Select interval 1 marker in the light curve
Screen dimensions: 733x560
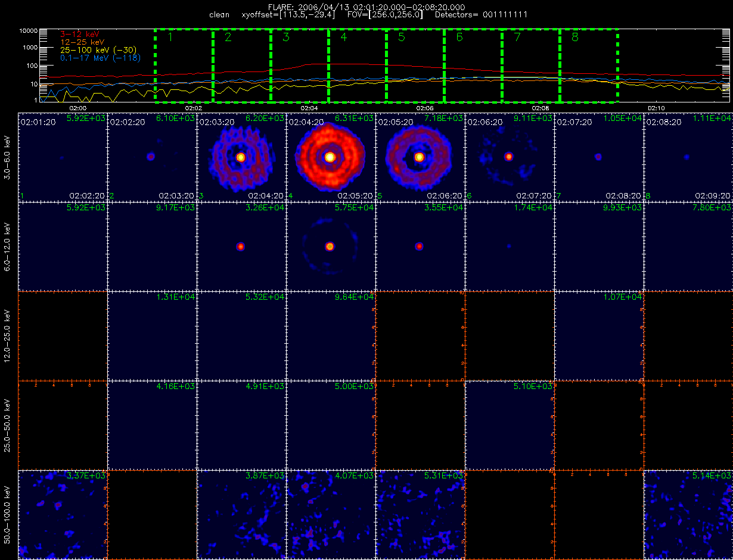coord(170,38)
